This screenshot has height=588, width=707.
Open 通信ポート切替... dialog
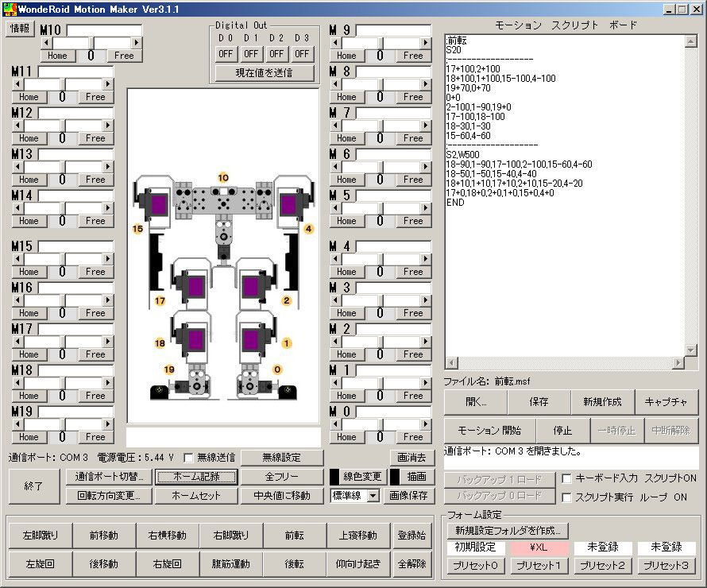[109, 477]
